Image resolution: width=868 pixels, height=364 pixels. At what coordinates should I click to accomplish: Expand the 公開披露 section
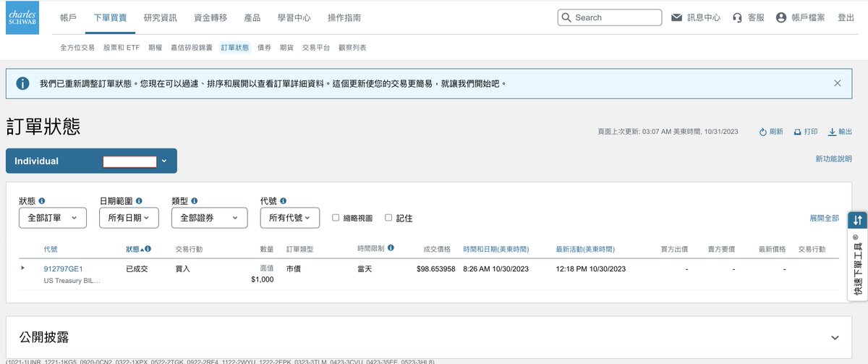835,337
